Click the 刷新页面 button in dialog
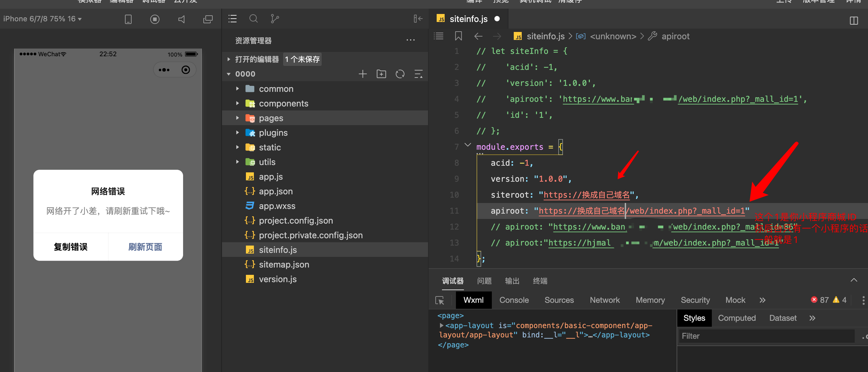 click(145, 247)
